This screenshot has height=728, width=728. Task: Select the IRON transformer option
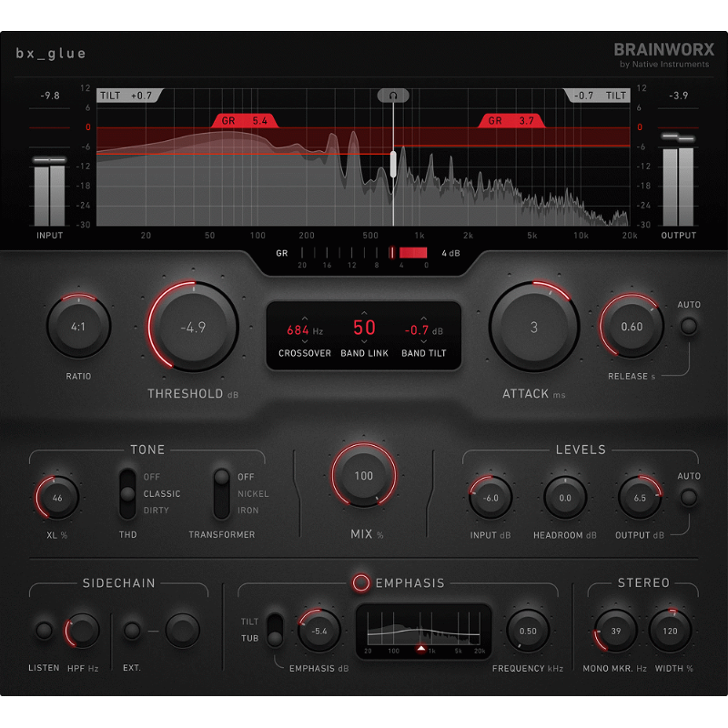[248, 511]
